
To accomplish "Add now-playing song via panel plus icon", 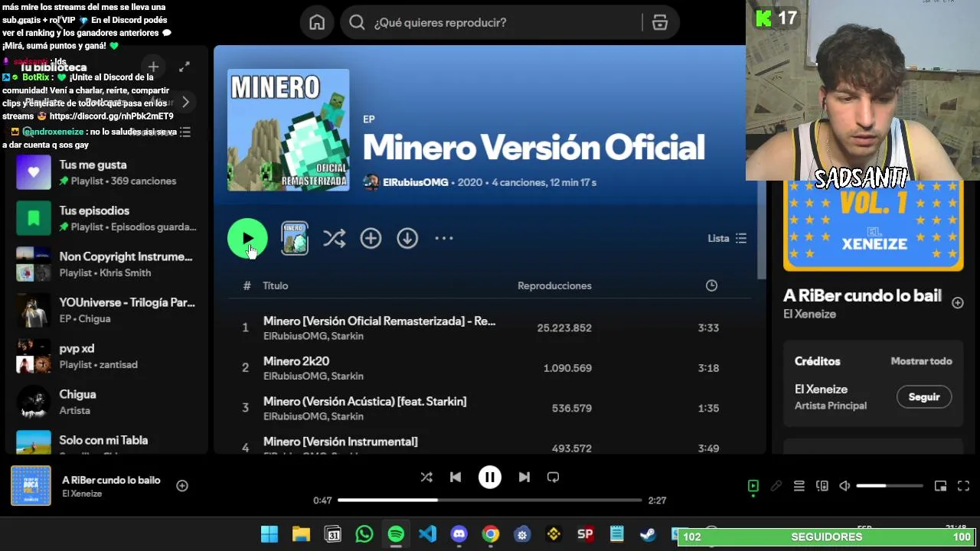I will point(957,303).
